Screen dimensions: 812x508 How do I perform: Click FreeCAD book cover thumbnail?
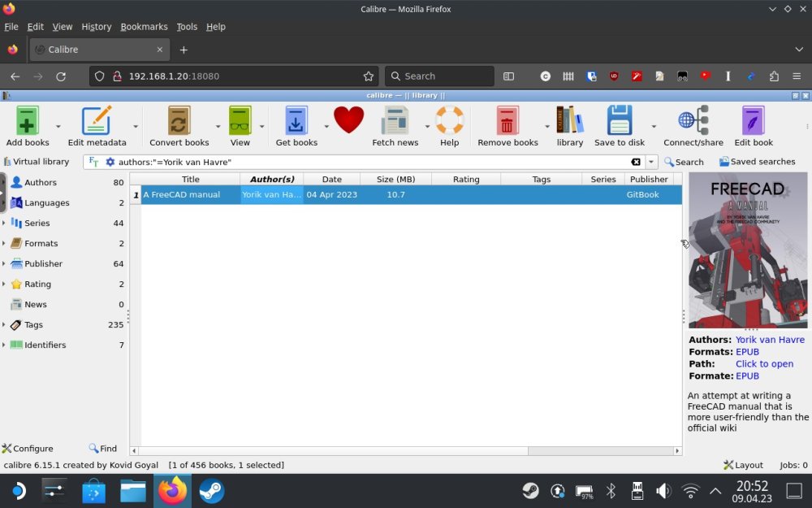[x=747, y=250]
